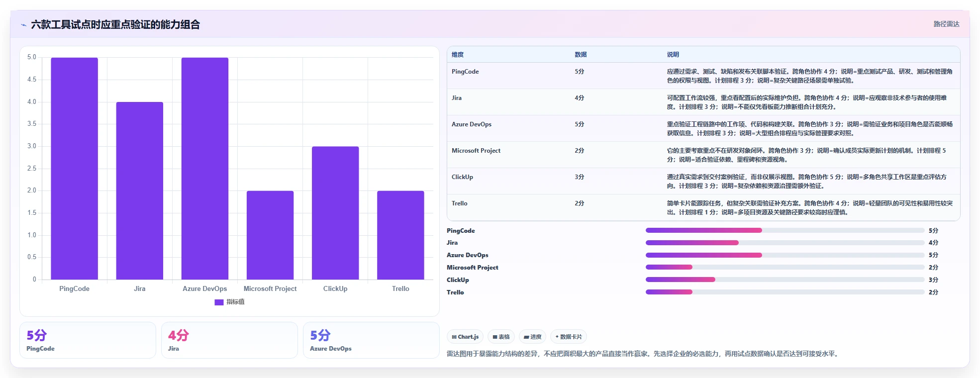This screenshot has width=980, height=378.
Task: Click Azure DevOps description starting 重点验证工程链路
Action: 810,129
